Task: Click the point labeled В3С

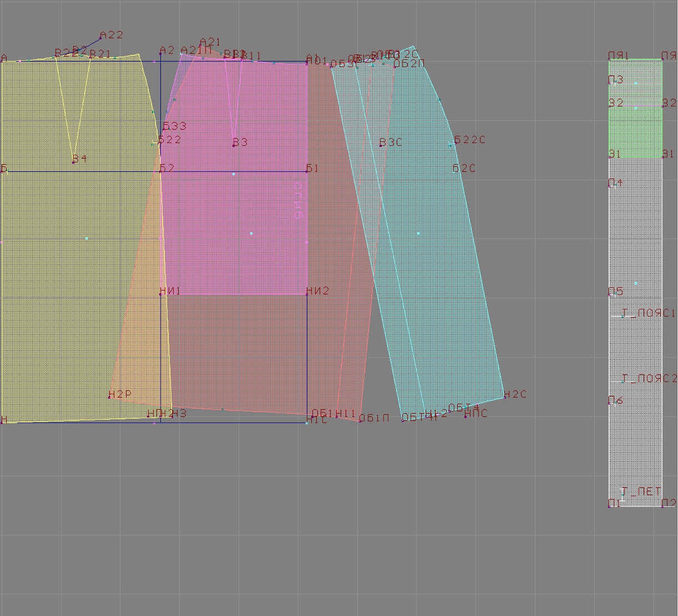Action: tap(381, 145)
